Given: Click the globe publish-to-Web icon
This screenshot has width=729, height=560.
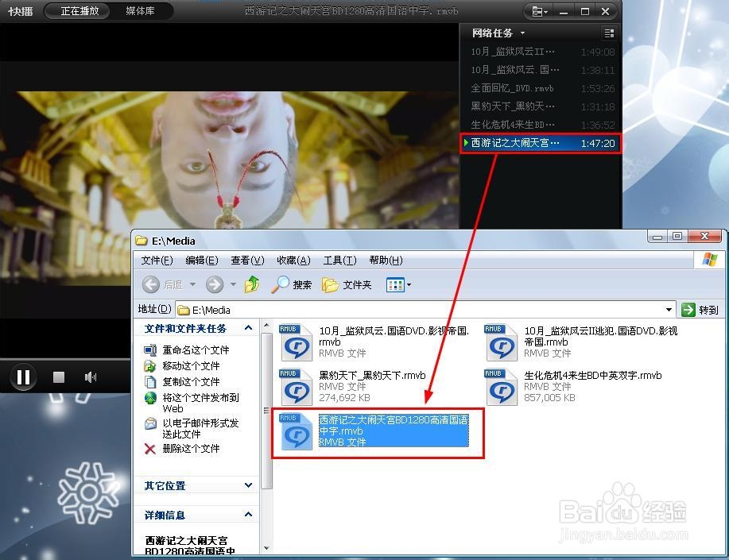Looking at the screenshot, I should click(x=150, y=398).
